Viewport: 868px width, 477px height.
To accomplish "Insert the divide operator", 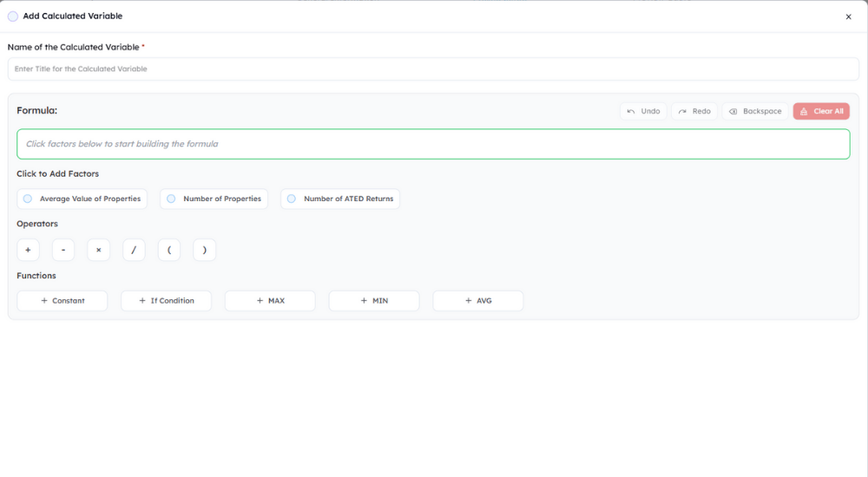I will (134, 250).
